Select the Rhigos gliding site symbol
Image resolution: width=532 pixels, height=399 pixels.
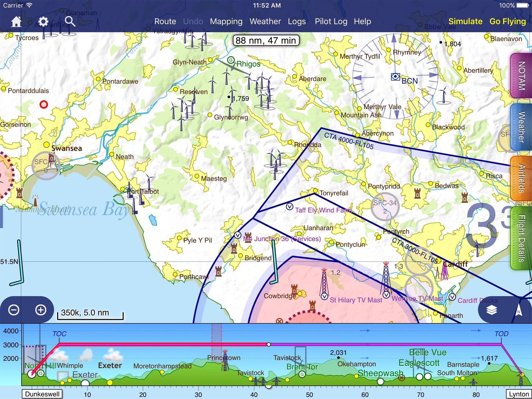[x=231, y=60]
